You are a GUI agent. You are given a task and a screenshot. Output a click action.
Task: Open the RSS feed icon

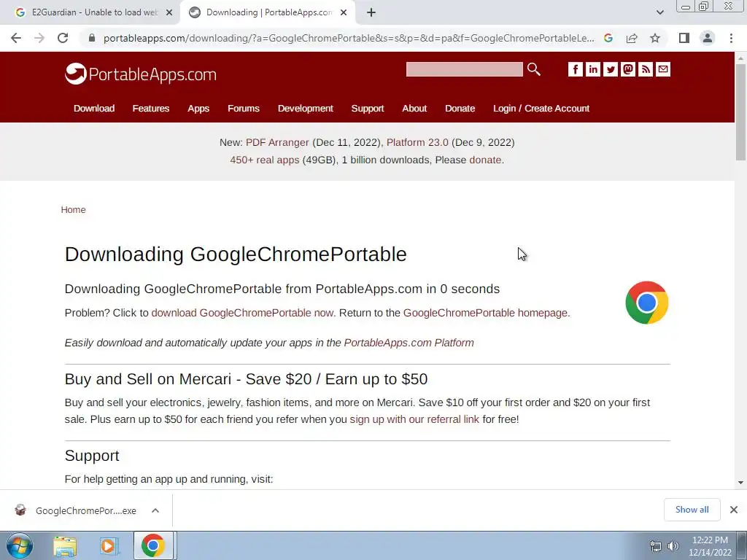click(x=646, y=69)
